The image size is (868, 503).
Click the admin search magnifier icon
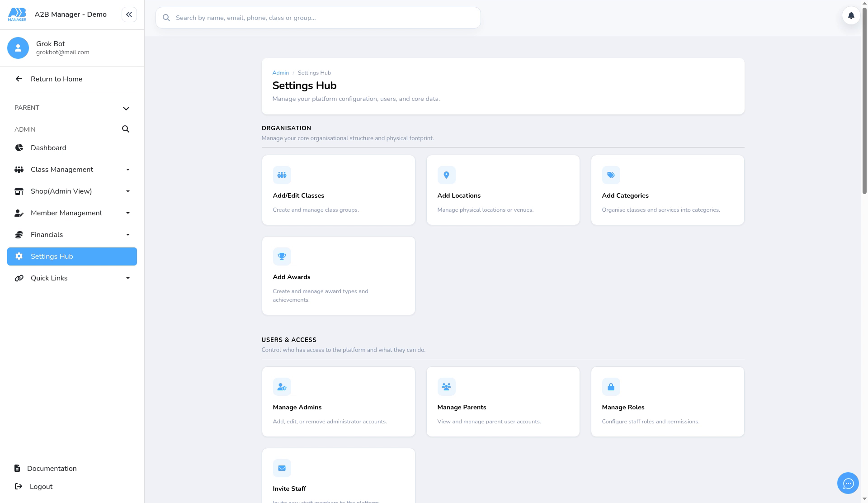coord(126,129)
